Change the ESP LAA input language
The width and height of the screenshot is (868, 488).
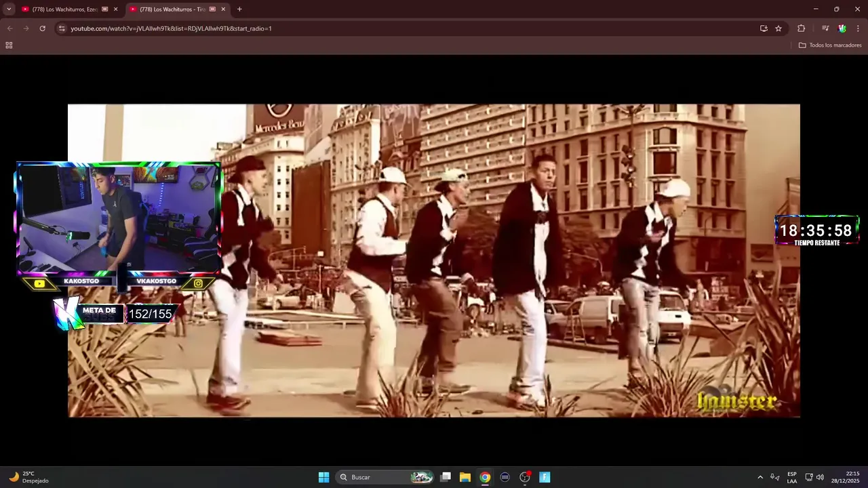(x=792, y=477)
